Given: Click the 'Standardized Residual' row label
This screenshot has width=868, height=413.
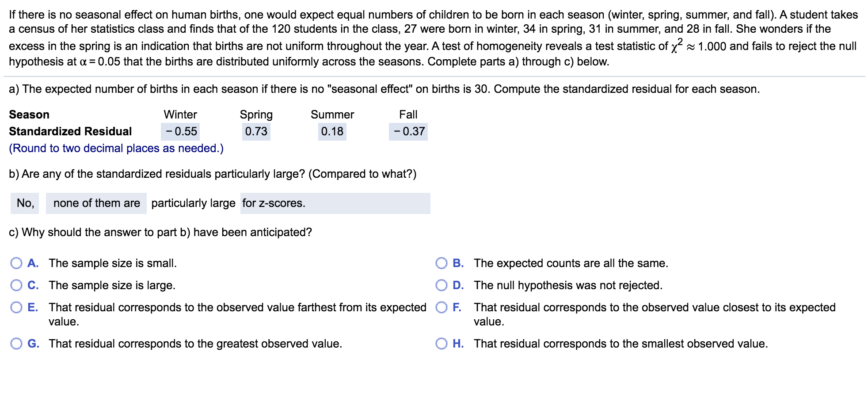Looking at the screenshot, I should [x=70, y=132].
